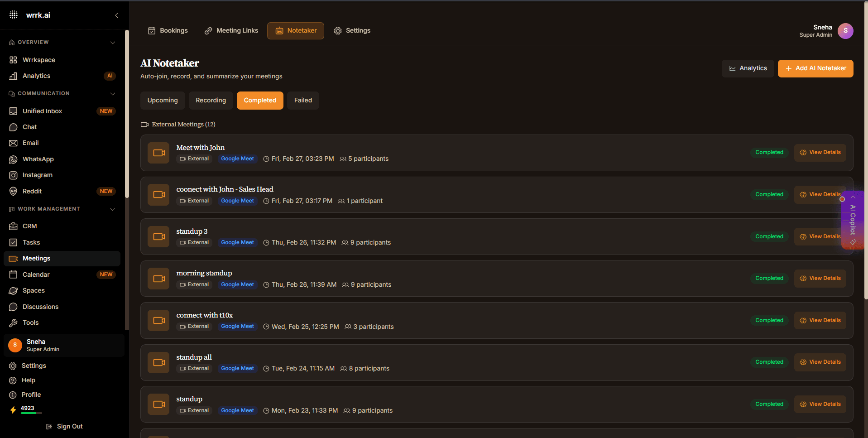Image resolution: width=868 pixels, height=438 pixels.
Task: Show the Failed meetings filter
Action: point(303,101)
